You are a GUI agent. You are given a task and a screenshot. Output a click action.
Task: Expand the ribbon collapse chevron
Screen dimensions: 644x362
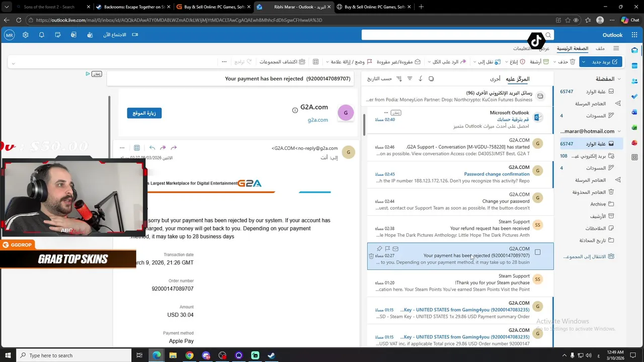click(13, 63)
